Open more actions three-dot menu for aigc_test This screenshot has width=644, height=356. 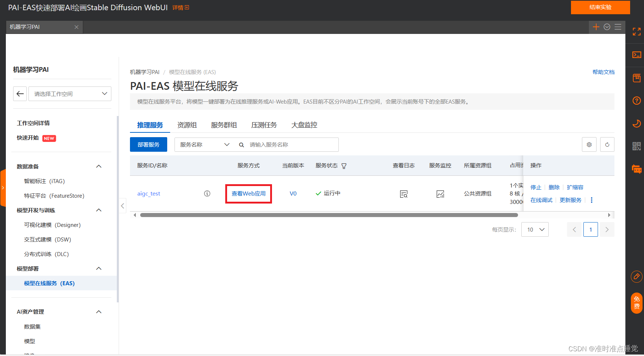coord(592,200)
